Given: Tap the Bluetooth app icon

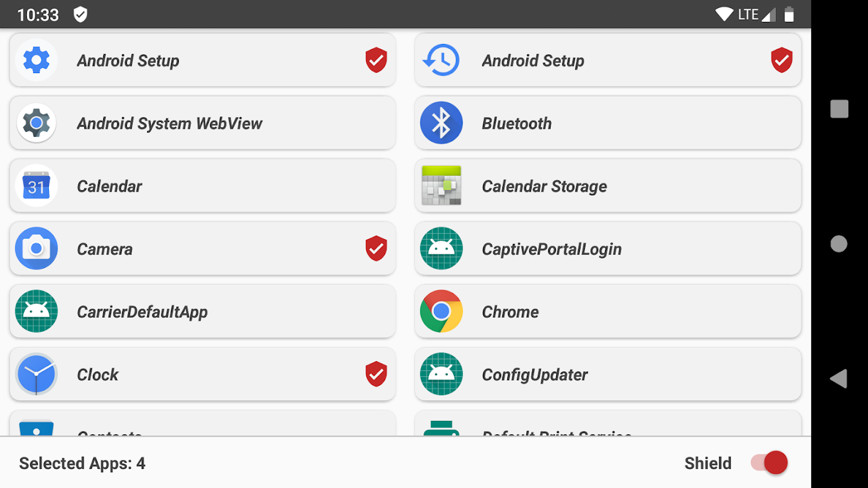Looking at the screenshot, I should pos(441,123).
